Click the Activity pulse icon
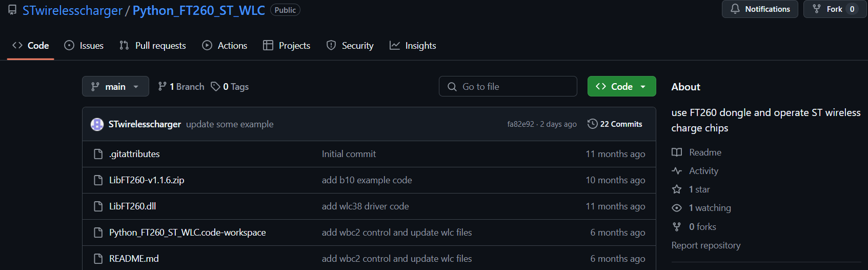This screenshot has height=270, width=868. tap(677, 171)
